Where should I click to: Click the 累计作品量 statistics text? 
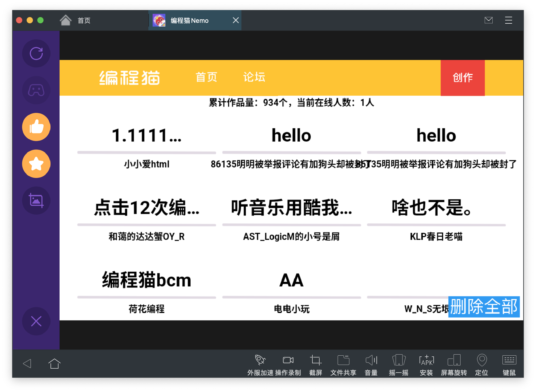pos(291,103)
